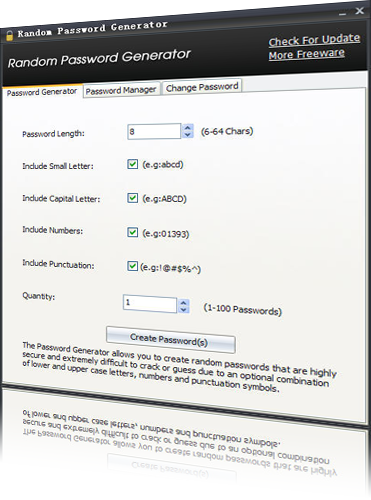Switch to the Password Generator tab

point(42,92)
